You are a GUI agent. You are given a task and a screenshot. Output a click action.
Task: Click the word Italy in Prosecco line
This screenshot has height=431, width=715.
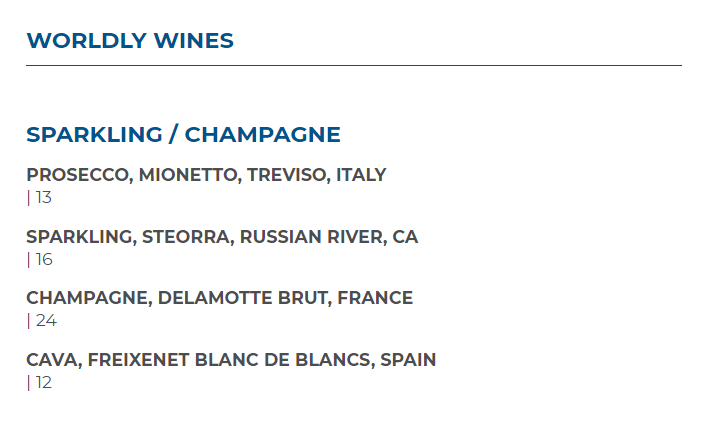(360, 175)
